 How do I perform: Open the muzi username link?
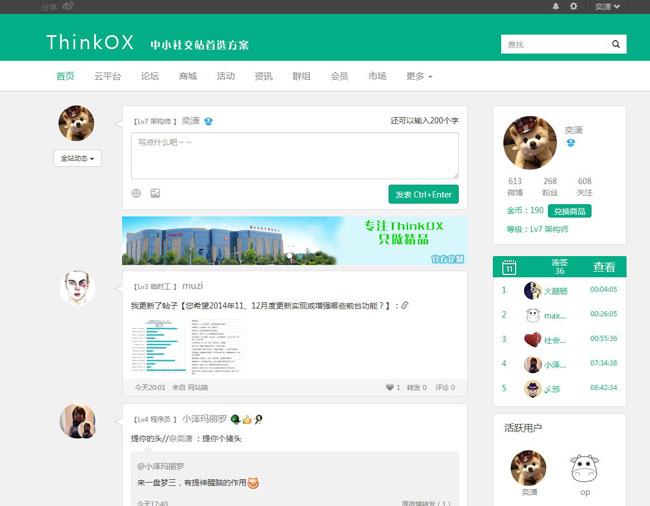pos(193,286)
